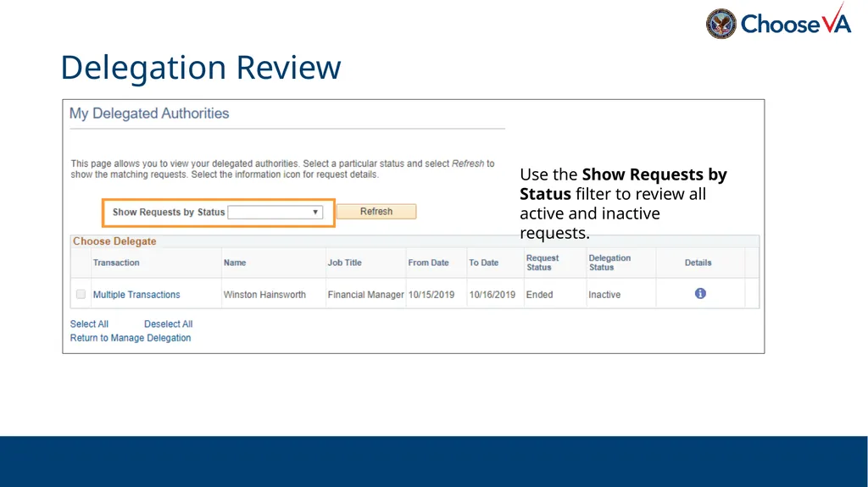
Task: Select the Financial Manager job title cell
Action: click(x=366, y=295)
